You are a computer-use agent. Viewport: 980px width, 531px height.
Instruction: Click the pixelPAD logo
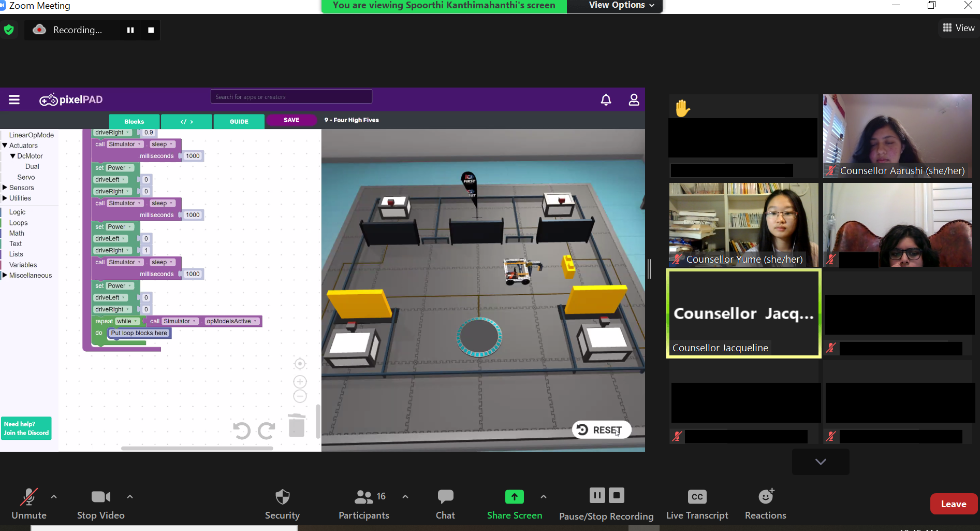71,99
